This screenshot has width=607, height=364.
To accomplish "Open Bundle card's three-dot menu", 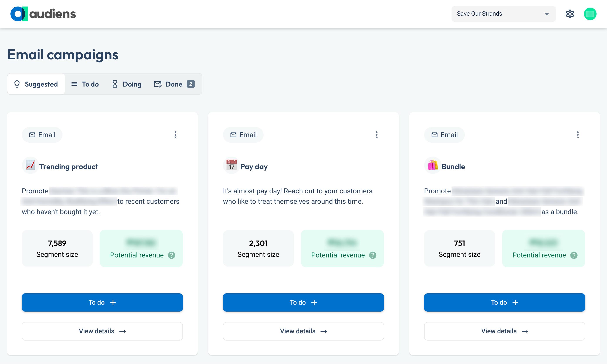I will pos(578,135).
